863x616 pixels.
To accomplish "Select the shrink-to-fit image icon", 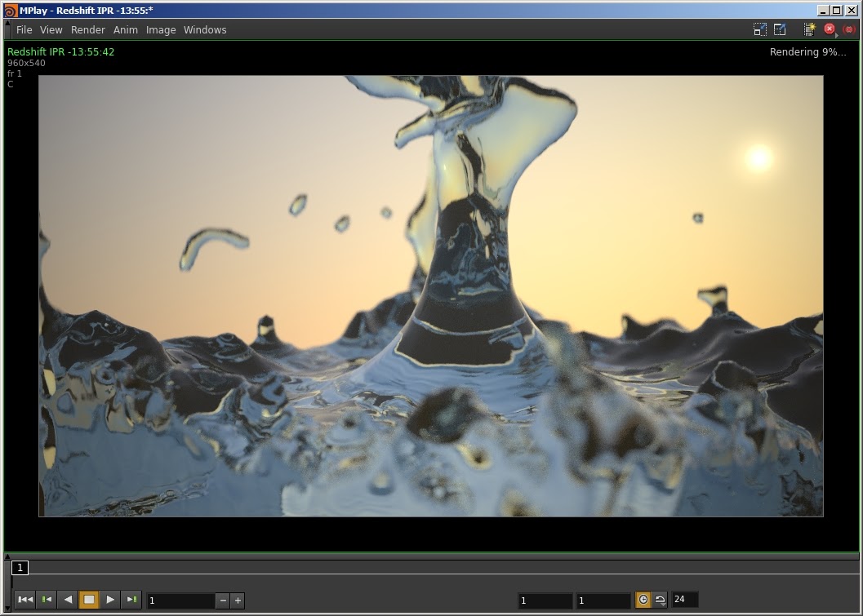I will pyautogui.click(x=759, y=29).
